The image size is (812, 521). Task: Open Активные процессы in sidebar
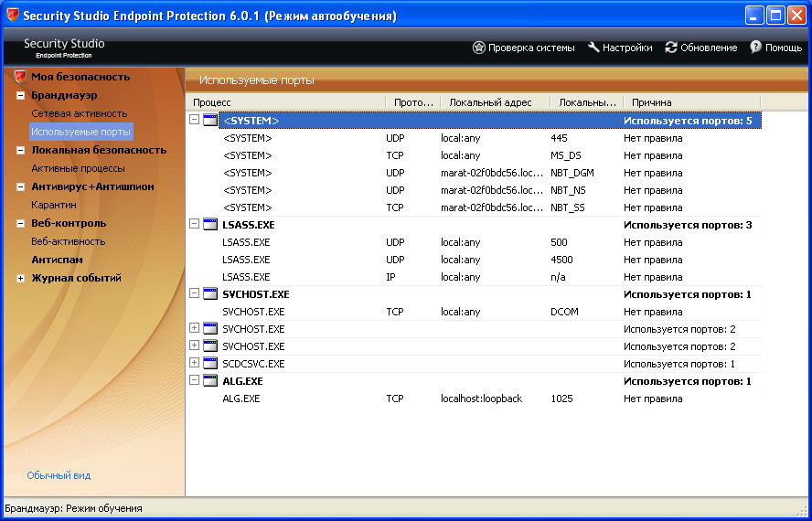79,168
